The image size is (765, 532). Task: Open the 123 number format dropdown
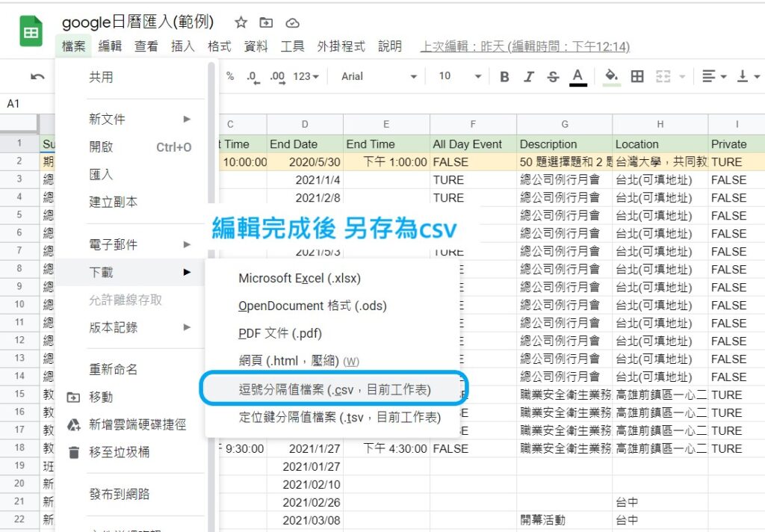pos(306,77)
